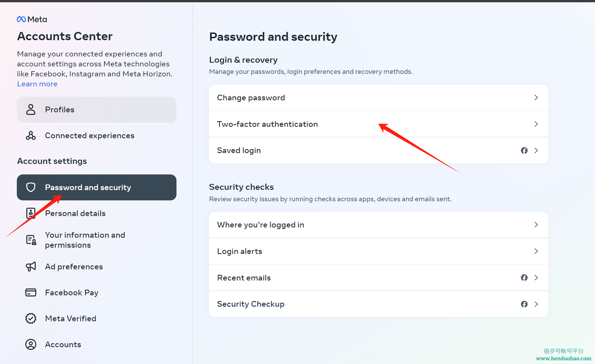Viewport: 595px width, 364px height.
Task: Expand Two-factor authentication chevron
Action: [x=536, y=124]
